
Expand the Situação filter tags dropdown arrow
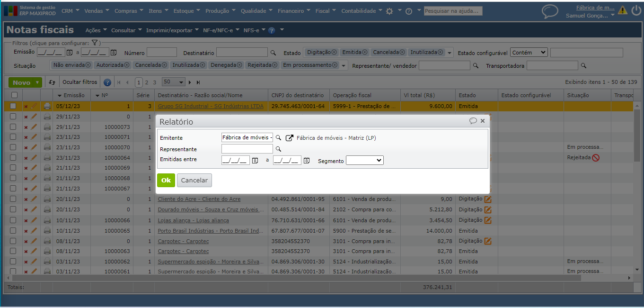click(x=344, y=66)
